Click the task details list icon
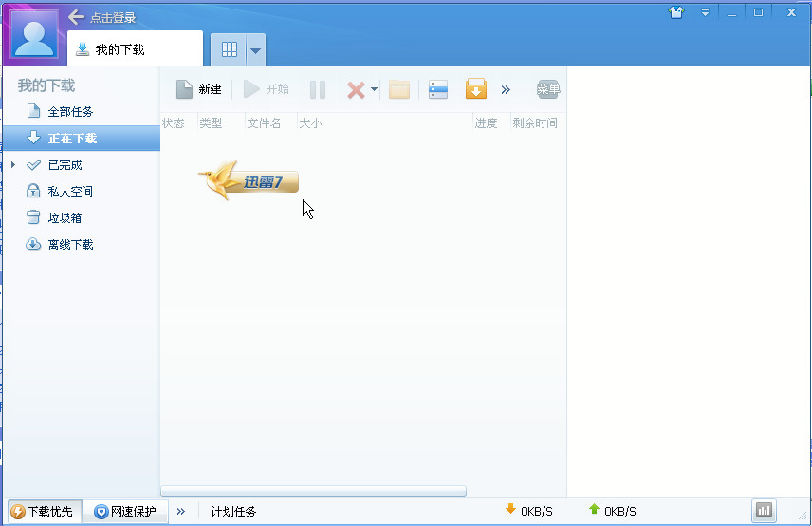The height and width of the screenshot is (526, 812). pos(438,89)
